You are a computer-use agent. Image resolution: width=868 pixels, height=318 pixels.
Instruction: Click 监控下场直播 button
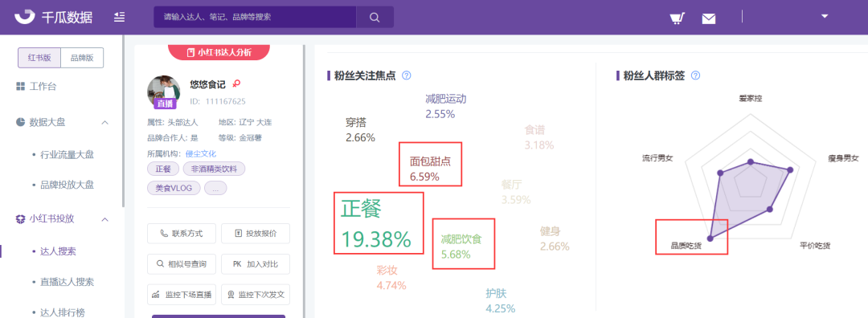[181, 295]
